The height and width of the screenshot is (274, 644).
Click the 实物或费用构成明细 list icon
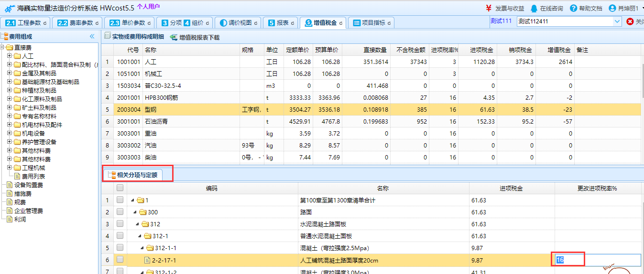(x=108, y=36)
